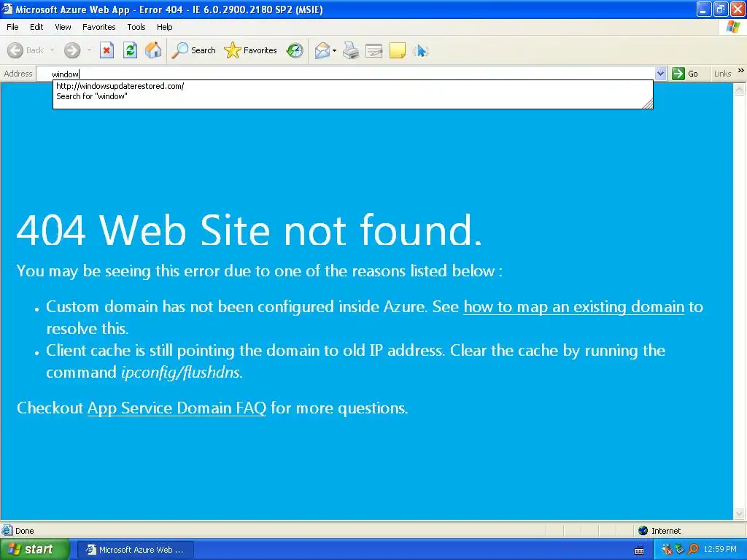
Task: Click the orange magnifier tray icon
Action: tap(693, 550)
